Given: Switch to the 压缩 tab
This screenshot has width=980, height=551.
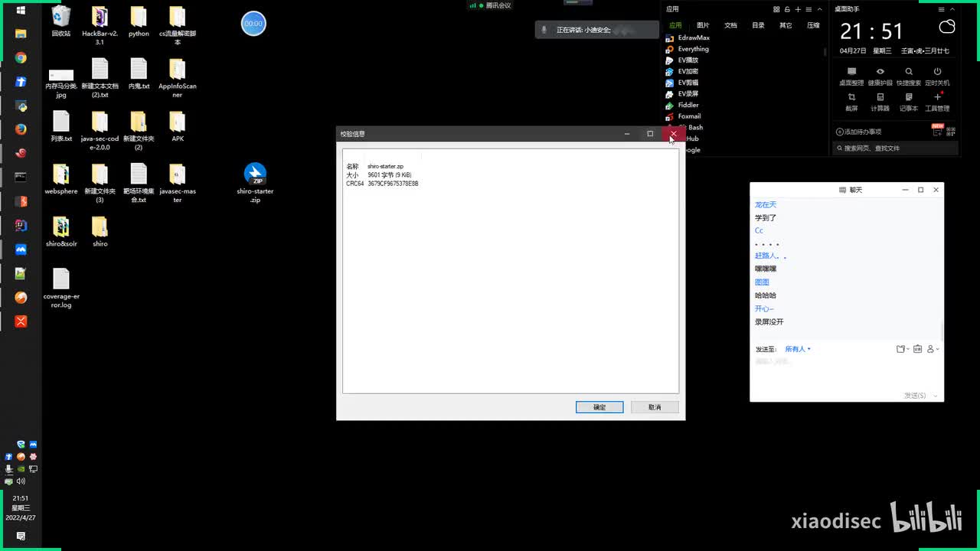Looking at the screenshot, I should (813, 25).
